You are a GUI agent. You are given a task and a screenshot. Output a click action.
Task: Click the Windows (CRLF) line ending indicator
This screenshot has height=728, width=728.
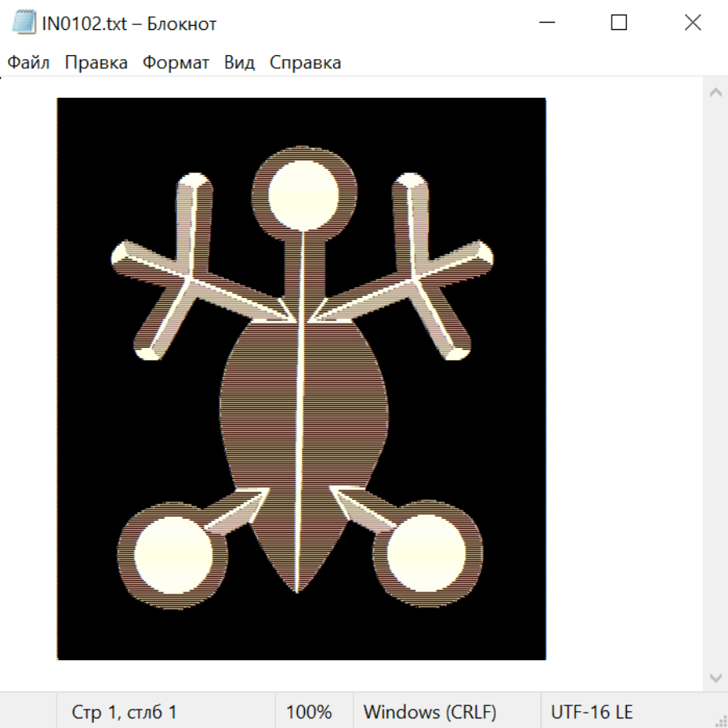click(x=430, y=712)
